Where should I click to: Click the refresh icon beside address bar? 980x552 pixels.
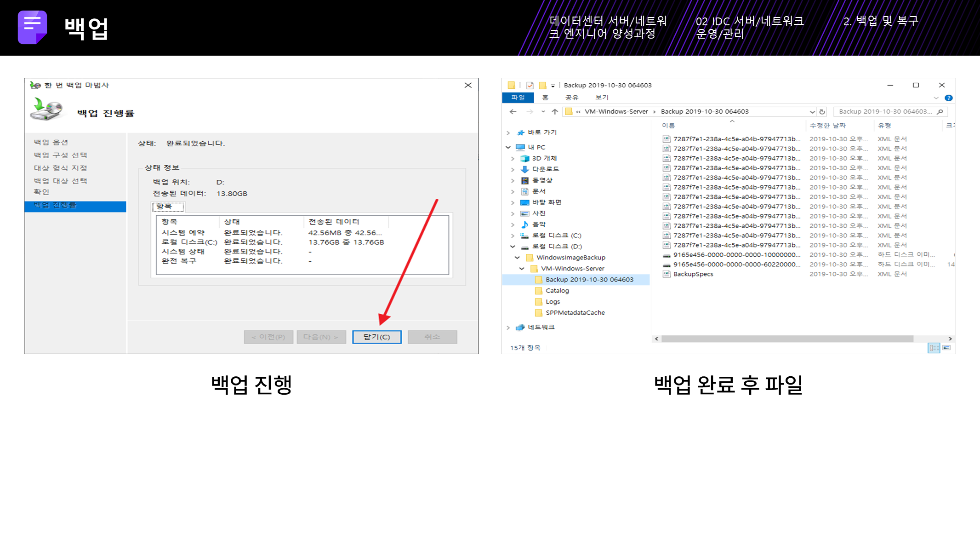tap(822, 112)
